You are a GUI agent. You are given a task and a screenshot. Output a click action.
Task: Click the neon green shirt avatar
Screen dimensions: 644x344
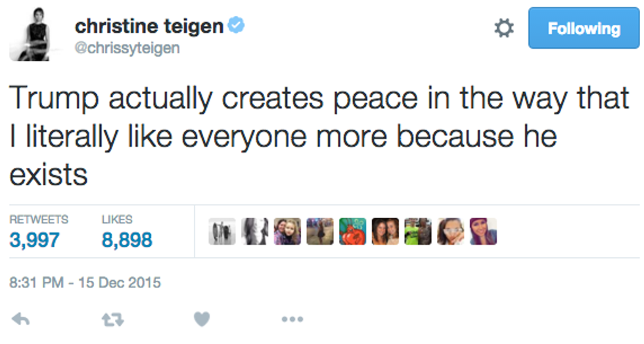[x=417, y=232]
